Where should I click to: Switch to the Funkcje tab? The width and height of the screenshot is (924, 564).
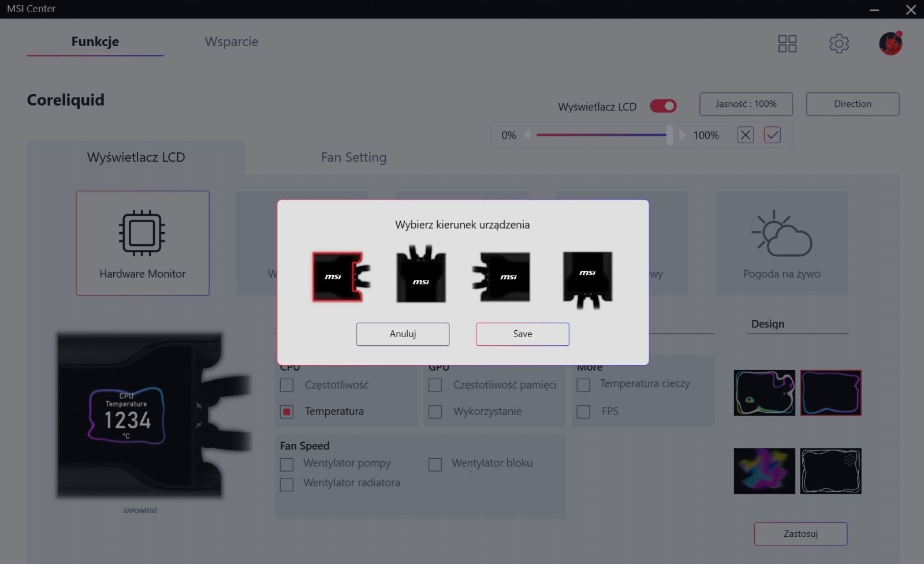coord(95,42)
